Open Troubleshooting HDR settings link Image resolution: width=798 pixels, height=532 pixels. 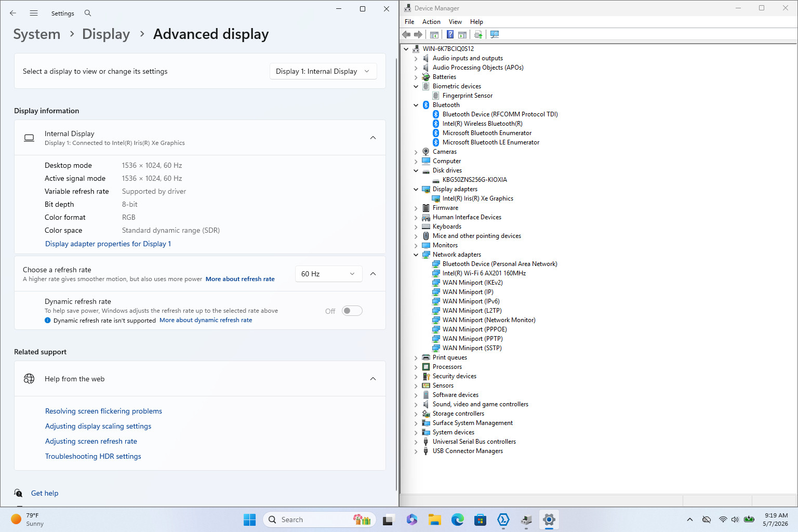(x=93, y=456)
